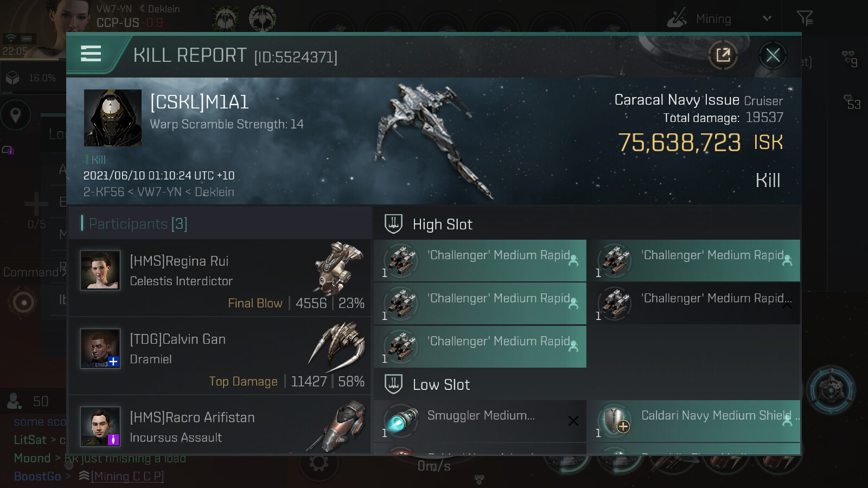This screenshot has height=488, width=868.
Task: Click the share kill report icon
Action: click(x=723, y=55)
